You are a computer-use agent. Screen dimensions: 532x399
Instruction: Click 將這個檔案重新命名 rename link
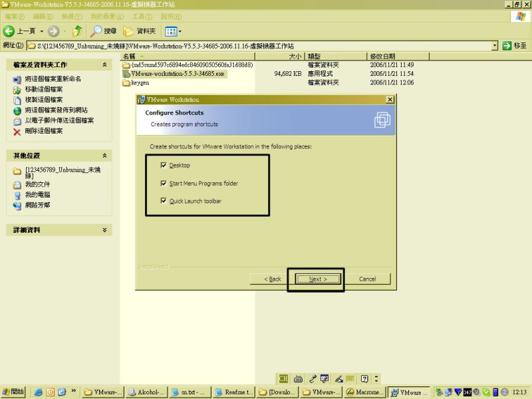53,78
